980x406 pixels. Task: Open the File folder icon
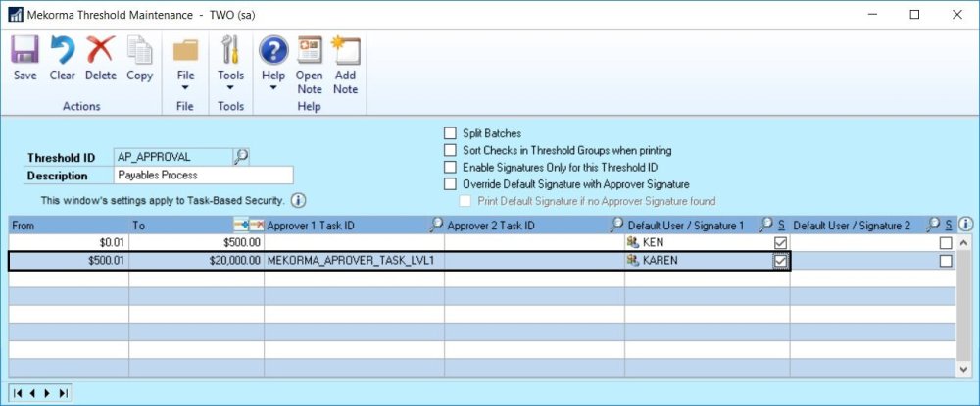click(x=185, y=50)
